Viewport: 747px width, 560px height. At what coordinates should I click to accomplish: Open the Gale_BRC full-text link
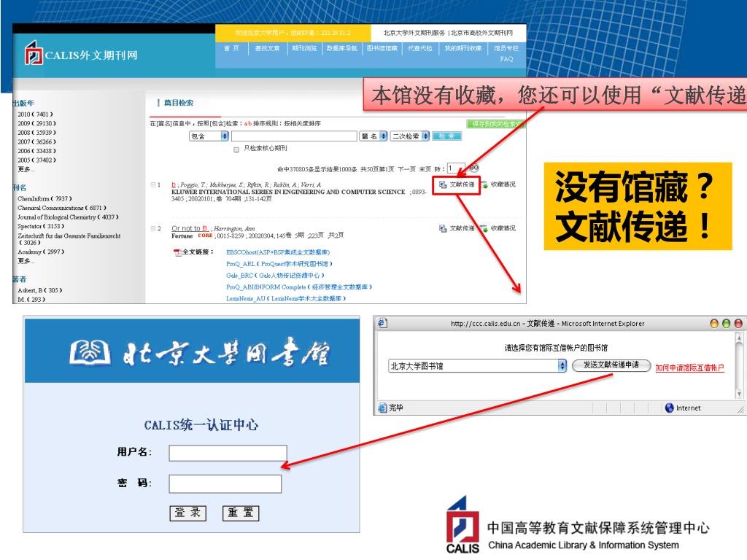click(x=275, y=275)
